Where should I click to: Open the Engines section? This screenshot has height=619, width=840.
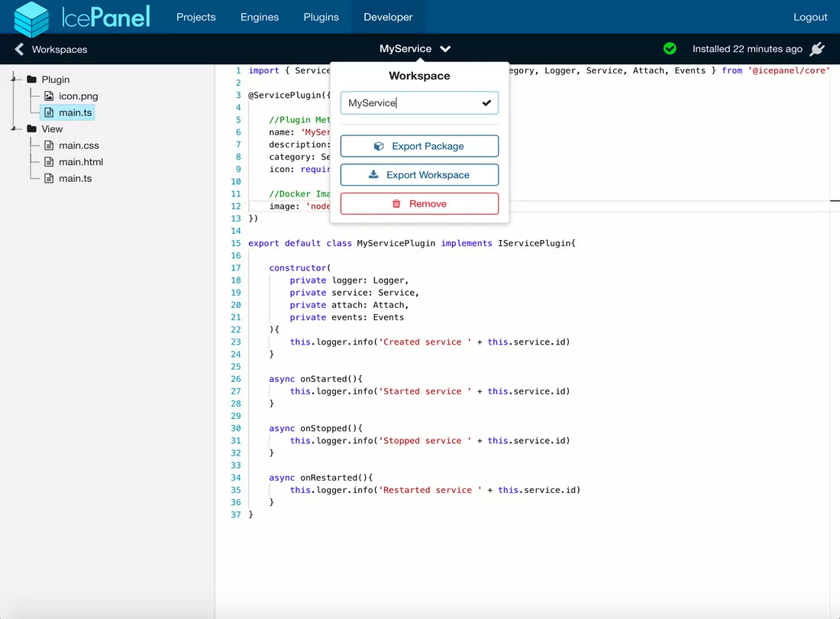tap(259, 16)
